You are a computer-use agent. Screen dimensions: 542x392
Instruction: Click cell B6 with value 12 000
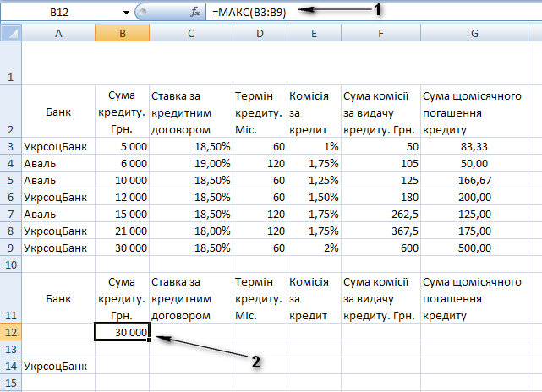click(122, 197)
